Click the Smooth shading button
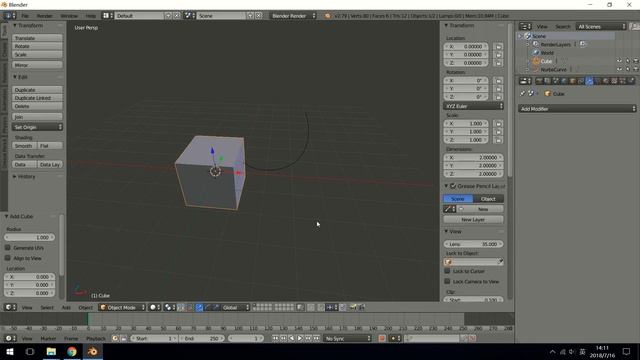The width and height of the screenshot is (640, 360). point(24,145)
